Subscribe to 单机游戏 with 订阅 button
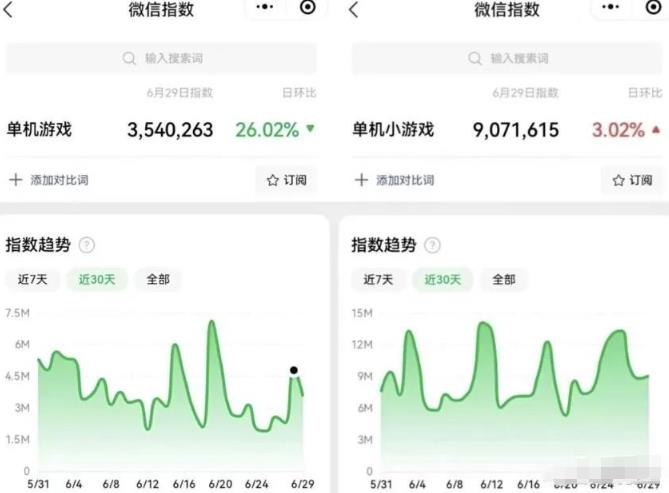669x493 pixels. tap(287, 180)
